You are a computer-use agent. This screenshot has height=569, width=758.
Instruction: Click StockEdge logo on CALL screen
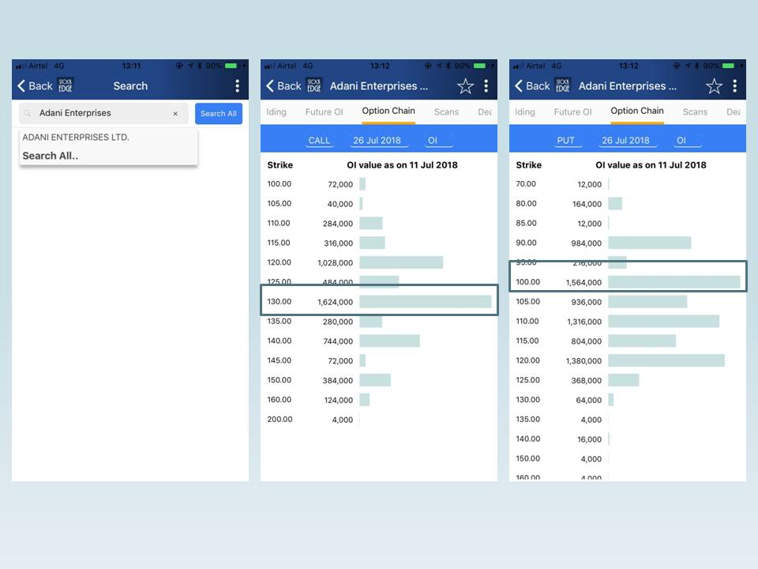point(314,86)
